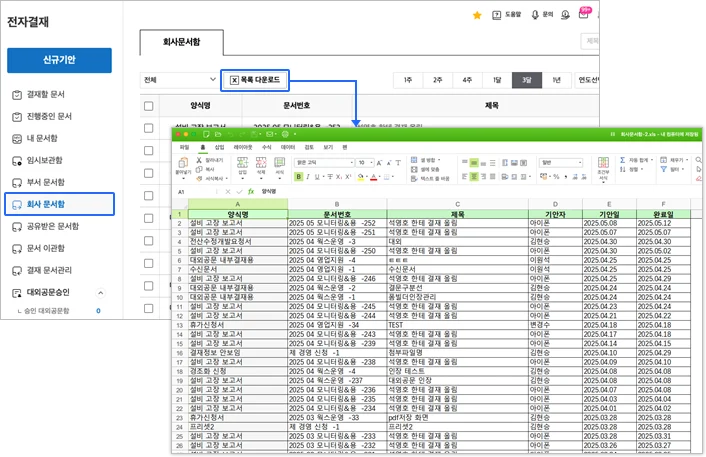Open mail icon with 99+ badge
The image size is (706, 457).
584,14
